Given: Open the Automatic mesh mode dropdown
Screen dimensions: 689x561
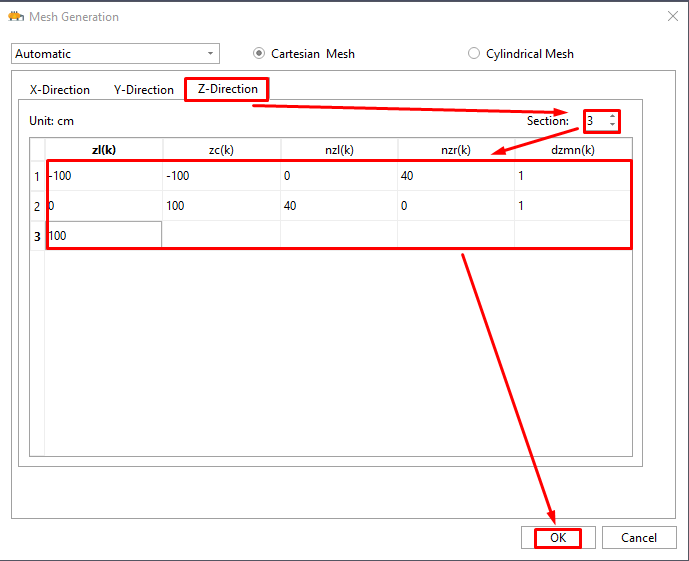Looking at the screenshot, I should [115, 54].
